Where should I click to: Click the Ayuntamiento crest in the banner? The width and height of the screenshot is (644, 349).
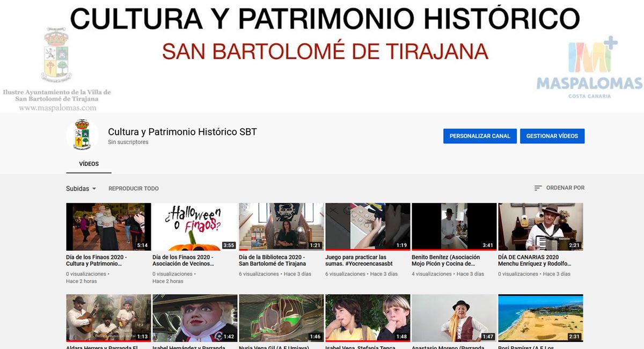tap(56, 56)
